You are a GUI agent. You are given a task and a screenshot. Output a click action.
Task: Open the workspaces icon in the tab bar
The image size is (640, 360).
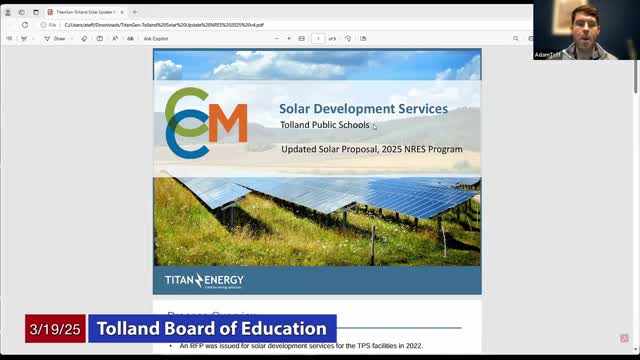coord(22,12)
